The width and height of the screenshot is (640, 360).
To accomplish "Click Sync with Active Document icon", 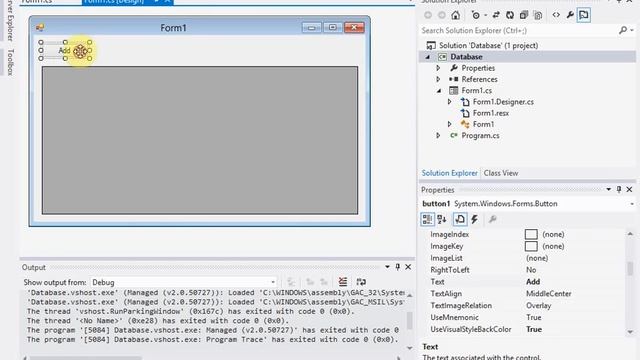I will pos(496,15).
